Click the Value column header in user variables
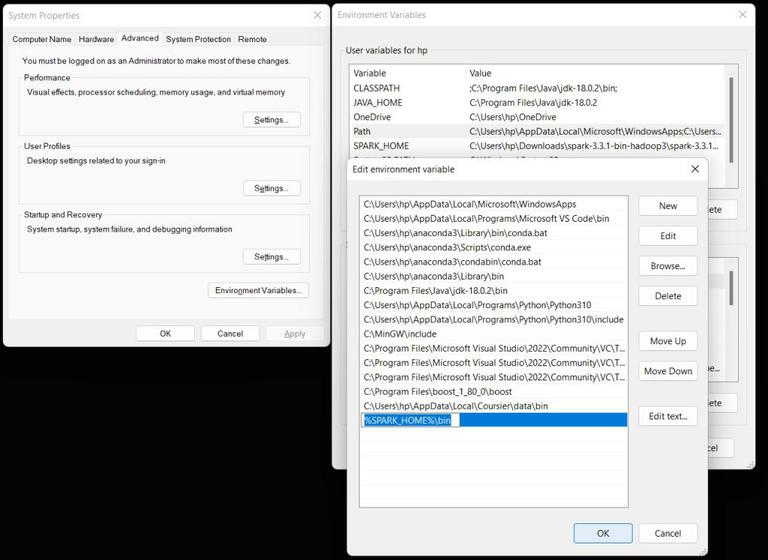The image size is (768, 560). pos(596,73)
